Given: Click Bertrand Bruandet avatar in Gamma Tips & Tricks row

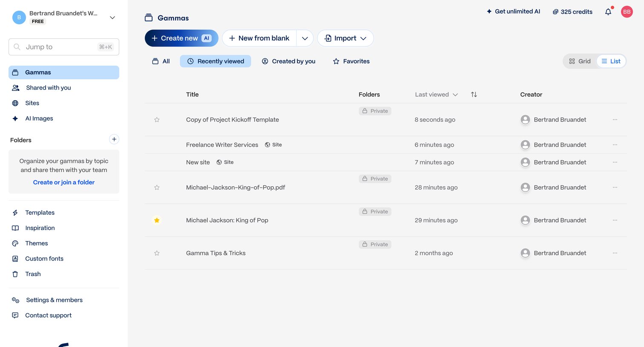Looking at the screenshot, I should pyautogui.click(x=526, y=253).
